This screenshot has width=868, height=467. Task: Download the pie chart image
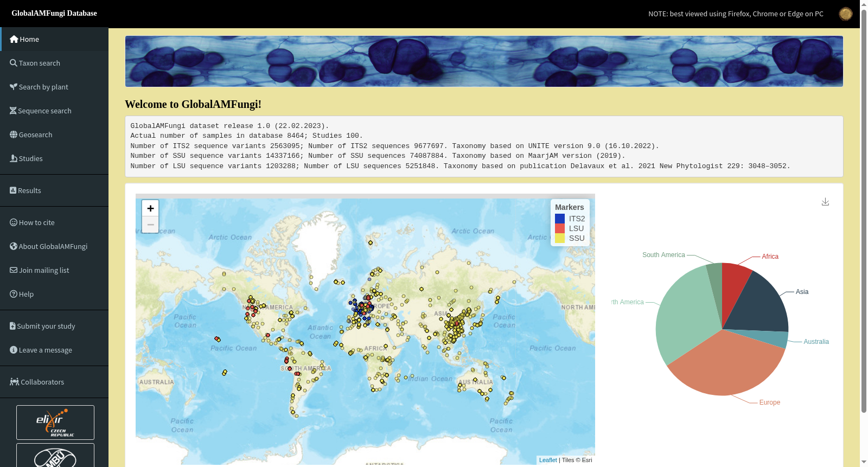coord(825,202)
